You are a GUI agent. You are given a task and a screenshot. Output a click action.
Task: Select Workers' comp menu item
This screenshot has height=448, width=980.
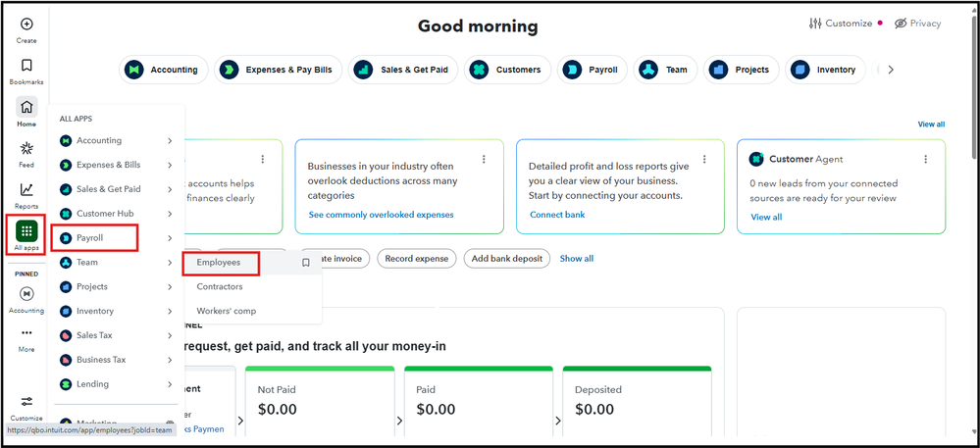[227, 311]
